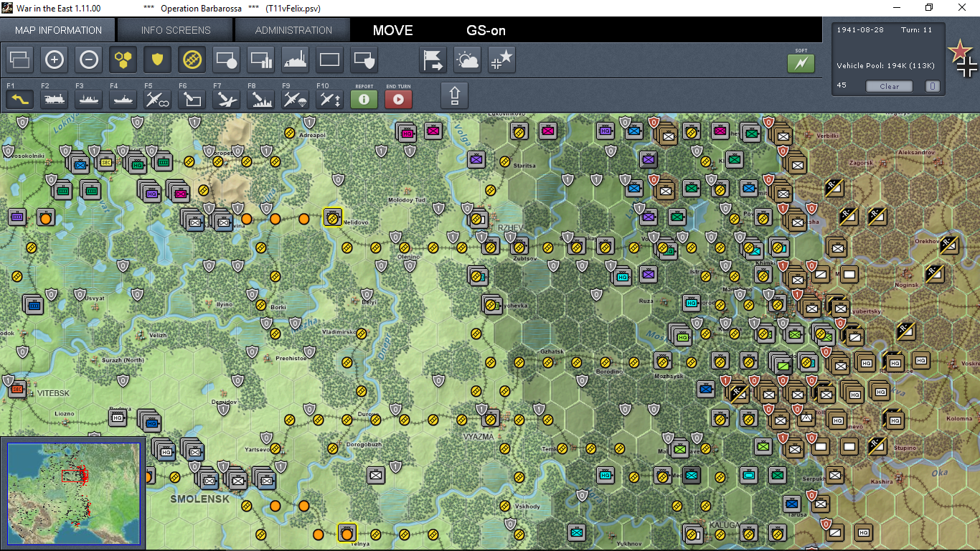Select the F3 ship transport mode

click(x=89, y=99)
